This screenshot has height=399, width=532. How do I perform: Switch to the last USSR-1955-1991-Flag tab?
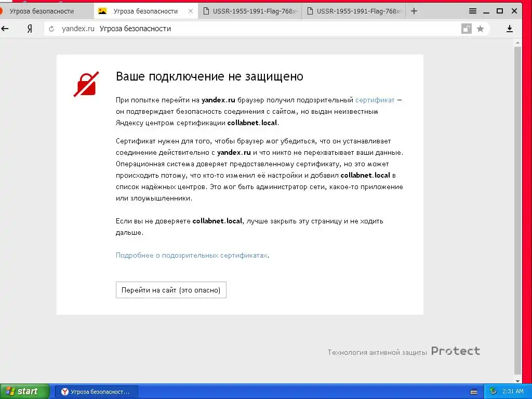354,11
